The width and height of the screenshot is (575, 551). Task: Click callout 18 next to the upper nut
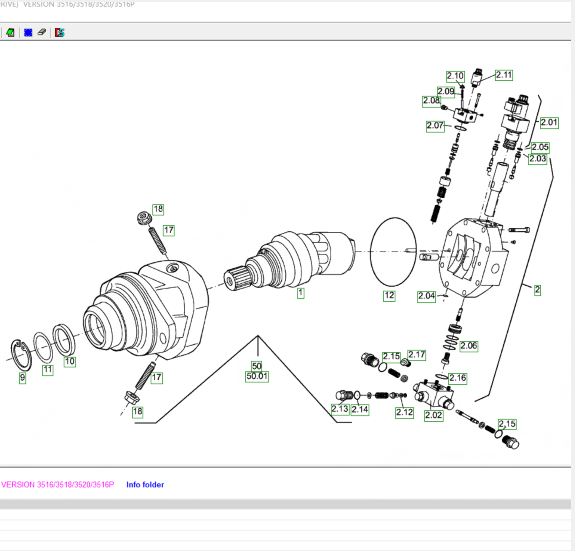click(x=158, y=210)
